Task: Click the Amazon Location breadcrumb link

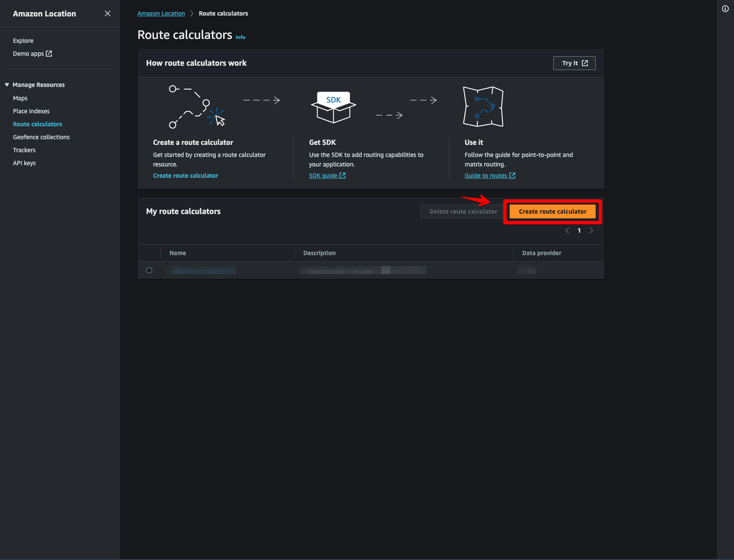Action: 161,13
